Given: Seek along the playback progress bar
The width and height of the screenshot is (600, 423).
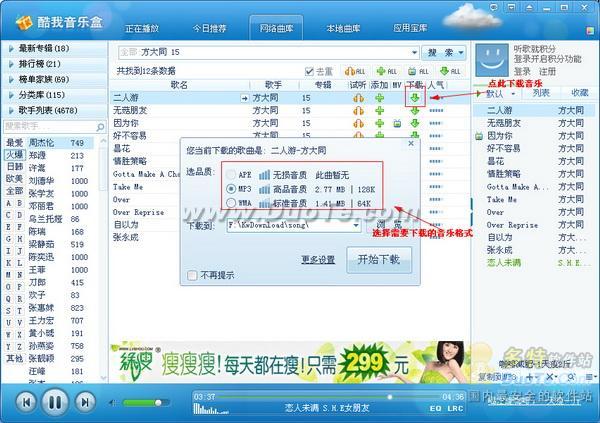Looking at the screenshot, I should click(x=330, y=397).
